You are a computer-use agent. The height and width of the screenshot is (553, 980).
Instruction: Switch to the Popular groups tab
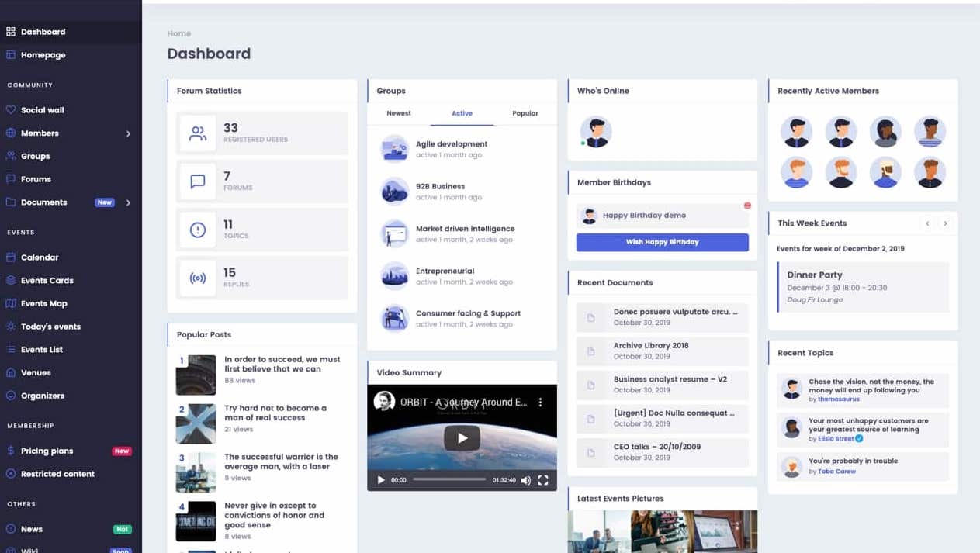[x=525, y=113]
